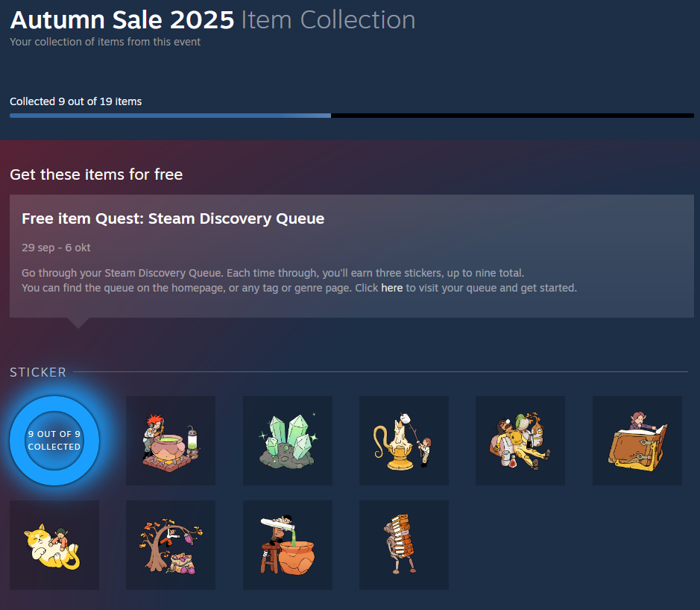Select the orange pot pouring sticker
Screen dimensions: 700x610
coord(288,545)
